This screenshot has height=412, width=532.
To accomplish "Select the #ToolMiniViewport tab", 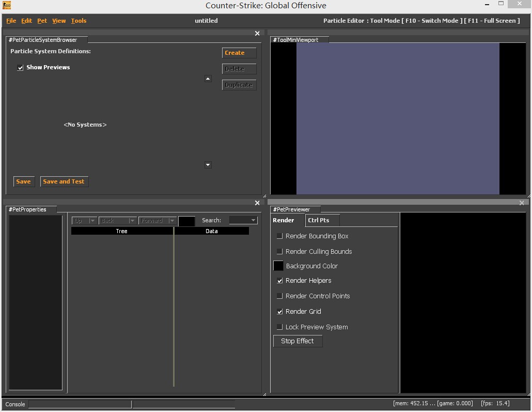I will click(x=299, y=40).
